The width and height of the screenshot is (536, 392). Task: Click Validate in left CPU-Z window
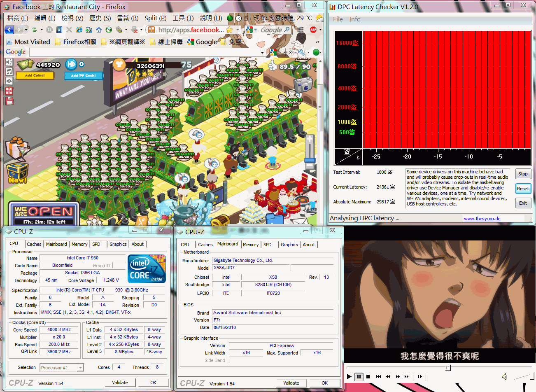click(120, 383)
